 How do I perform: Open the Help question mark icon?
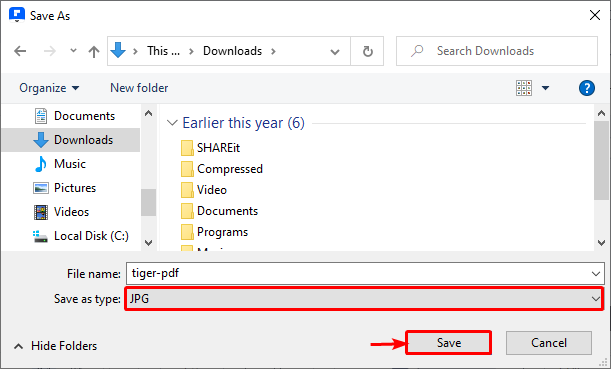(586, 88)
